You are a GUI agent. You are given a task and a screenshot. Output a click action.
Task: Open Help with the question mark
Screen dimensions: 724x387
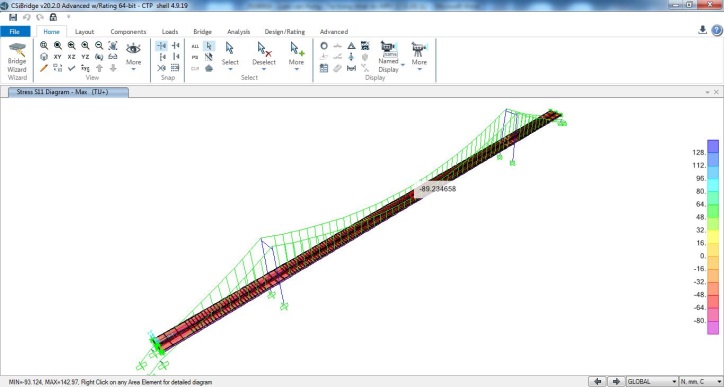[x=717, y=30]
